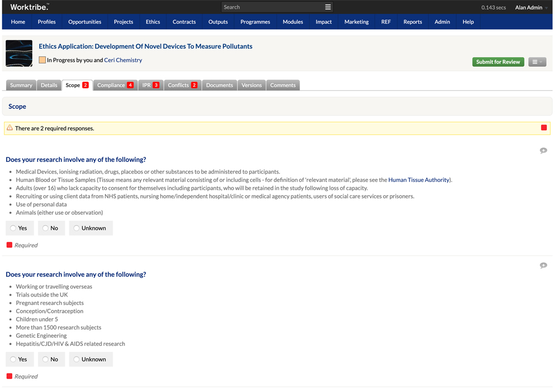Open the Modules menu
555x392 pixels.
point(292,22)
